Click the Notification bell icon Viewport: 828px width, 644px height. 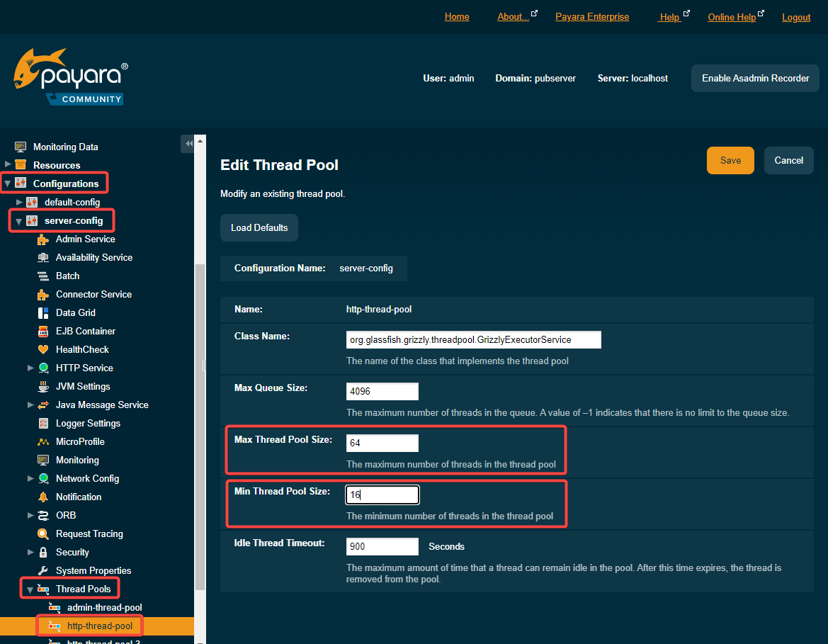42,497
